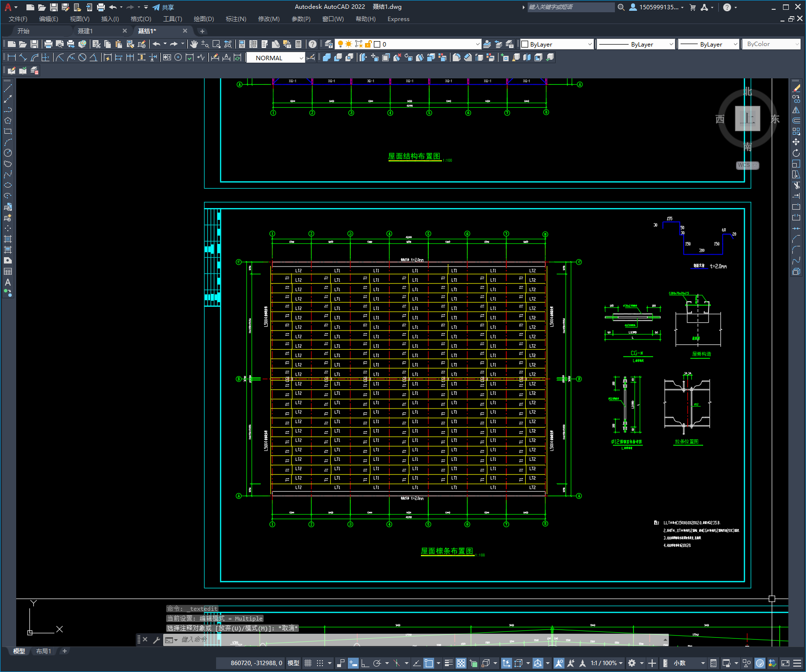Select the Hatch tool
The height and width of the screenshot is (672, 806).
coord(8,239)
